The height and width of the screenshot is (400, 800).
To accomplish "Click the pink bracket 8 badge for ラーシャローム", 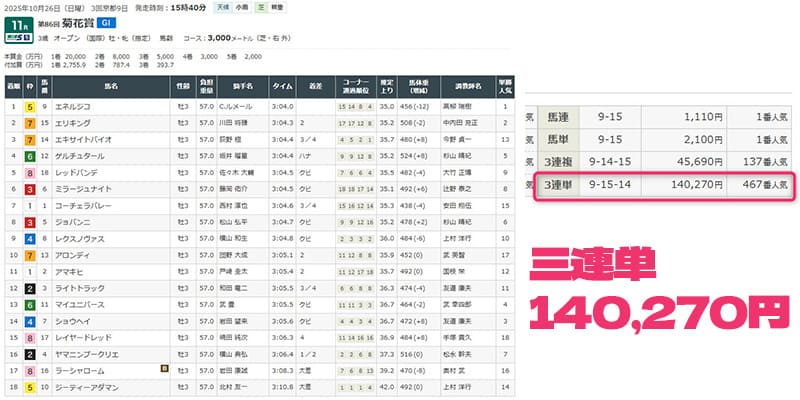I will click(30, 371).
